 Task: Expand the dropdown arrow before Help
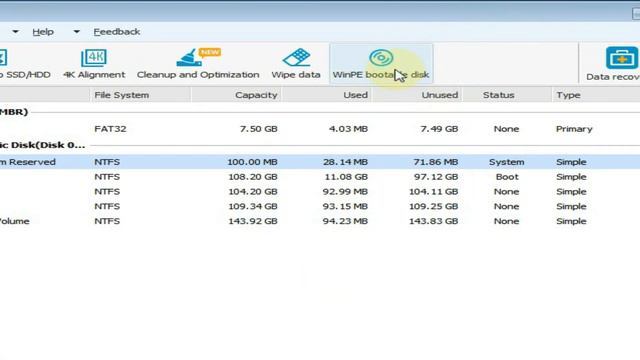16,31
